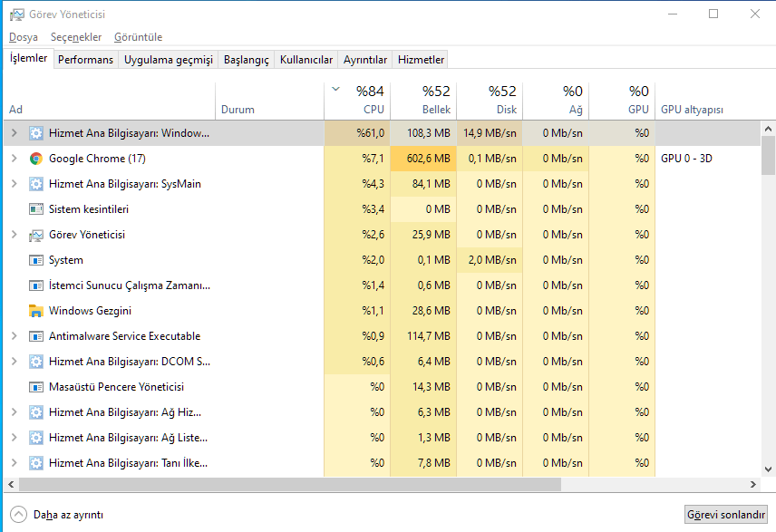Click the 14,9 MB/sn disk value

[490, 133]
